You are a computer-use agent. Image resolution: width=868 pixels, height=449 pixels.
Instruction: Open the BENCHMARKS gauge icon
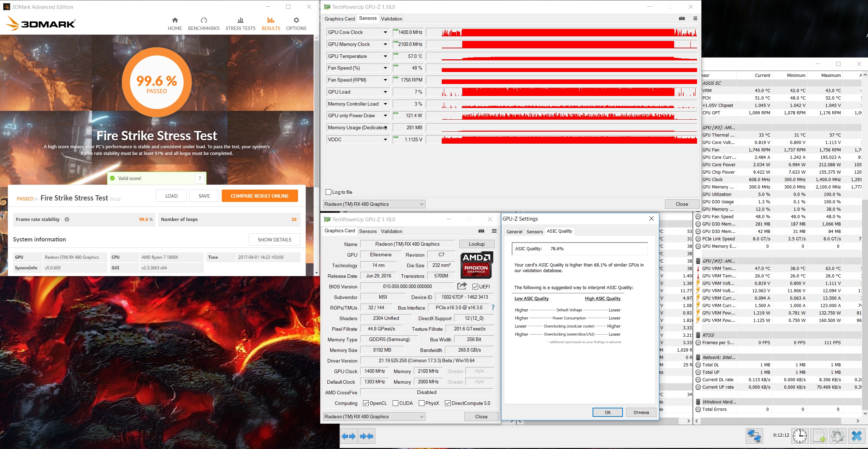pos(204,20)
